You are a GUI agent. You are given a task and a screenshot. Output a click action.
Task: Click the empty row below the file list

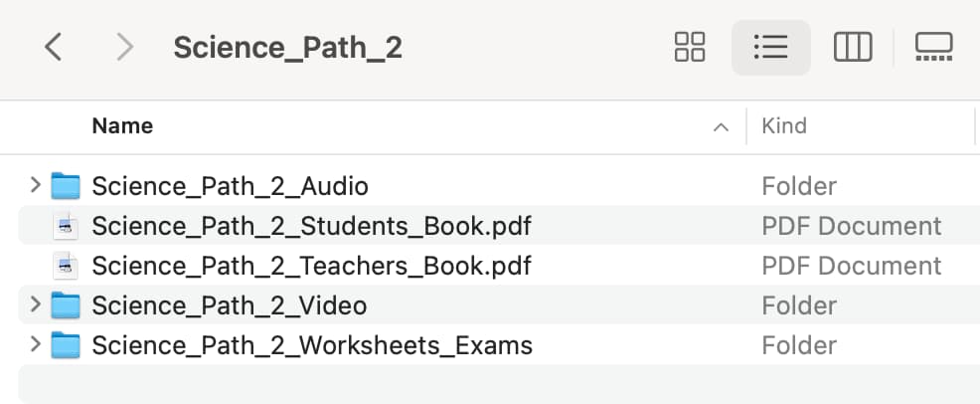(499, 383)
